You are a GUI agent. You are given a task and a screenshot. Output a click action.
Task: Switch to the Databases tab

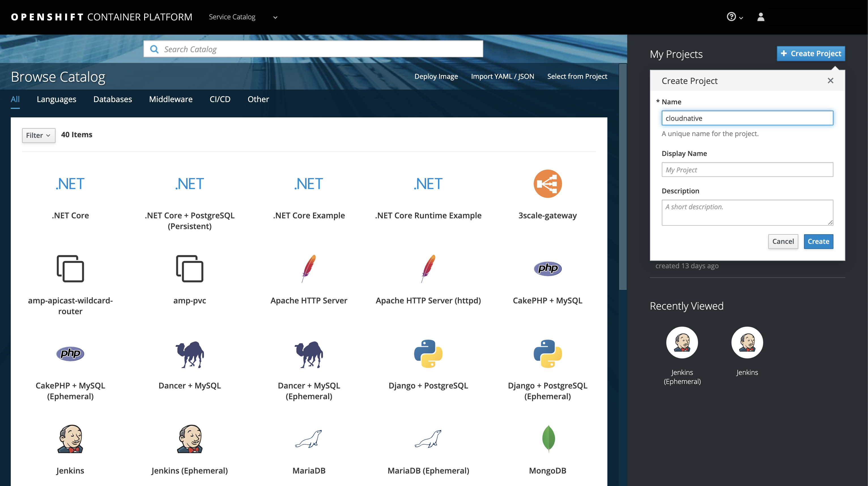tap(112, 99)
